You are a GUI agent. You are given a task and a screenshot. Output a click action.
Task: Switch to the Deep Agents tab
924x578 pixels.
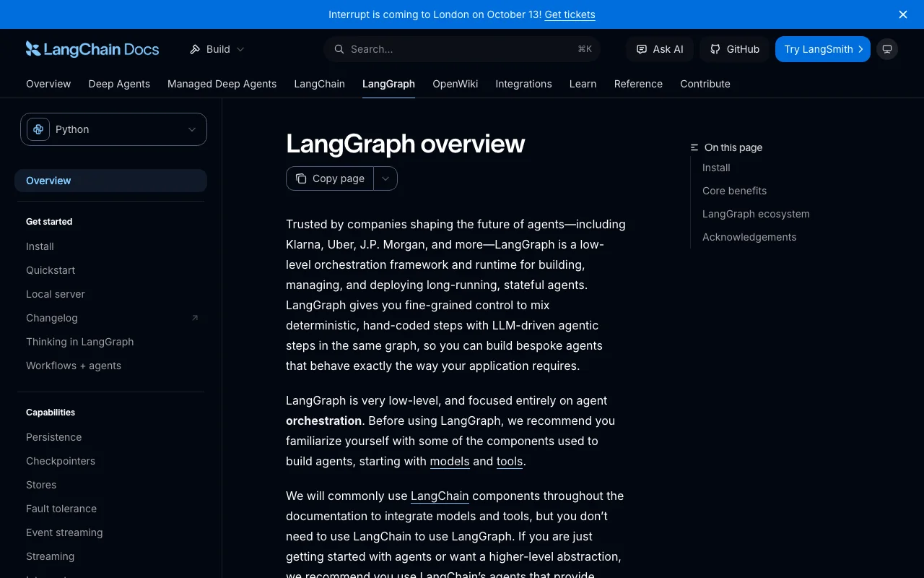[119, 84]
